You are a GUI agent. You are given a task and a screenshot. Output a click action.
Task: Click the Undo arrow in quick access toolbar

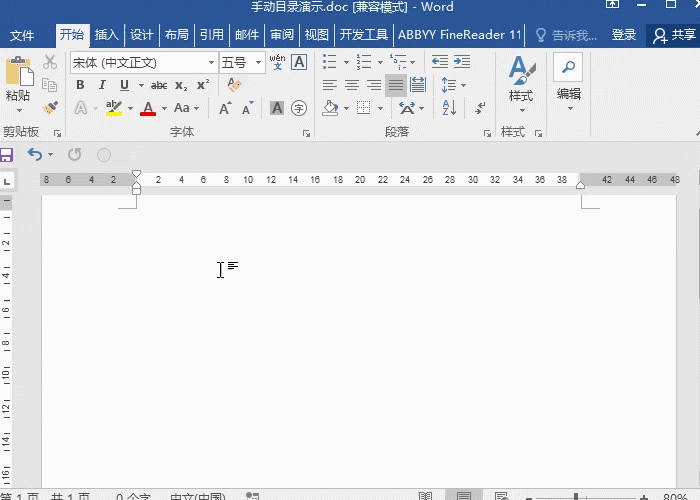click(35, 154)
